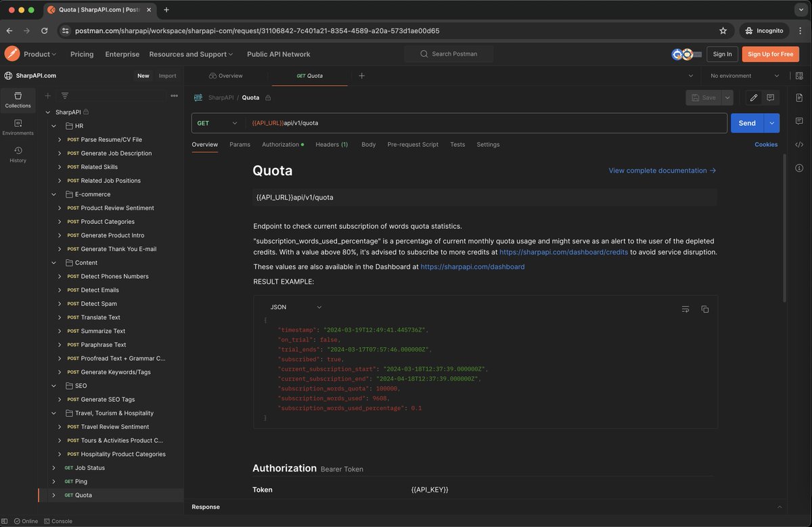Image resolution: width=812 pixels, height=527 pixels.
Task: Click the Sign In button
Action: (x=722, y=54)
